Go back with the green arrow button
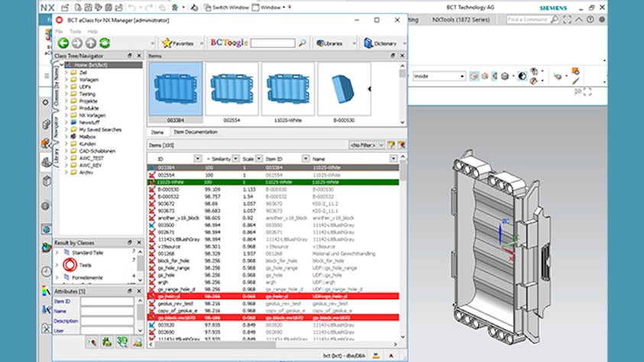Viewport: 644px width, 362px height. pyautogui.click(x=63, y=43)
